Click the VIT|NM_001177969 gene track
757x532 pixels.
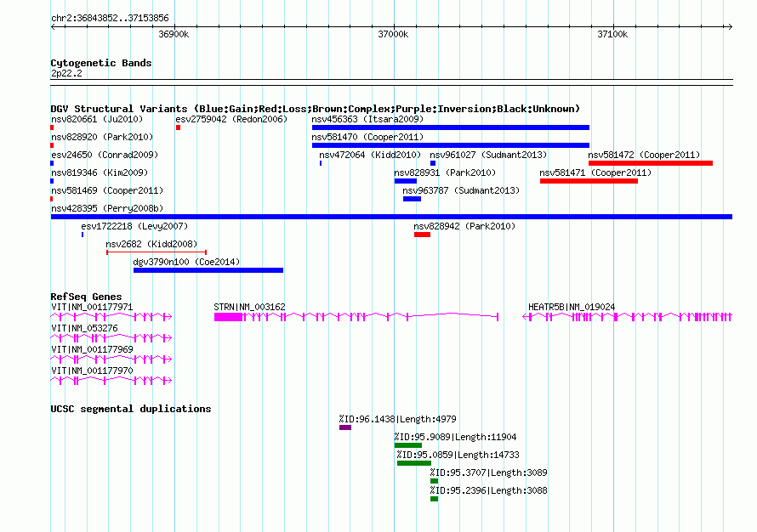pos(111,359)
